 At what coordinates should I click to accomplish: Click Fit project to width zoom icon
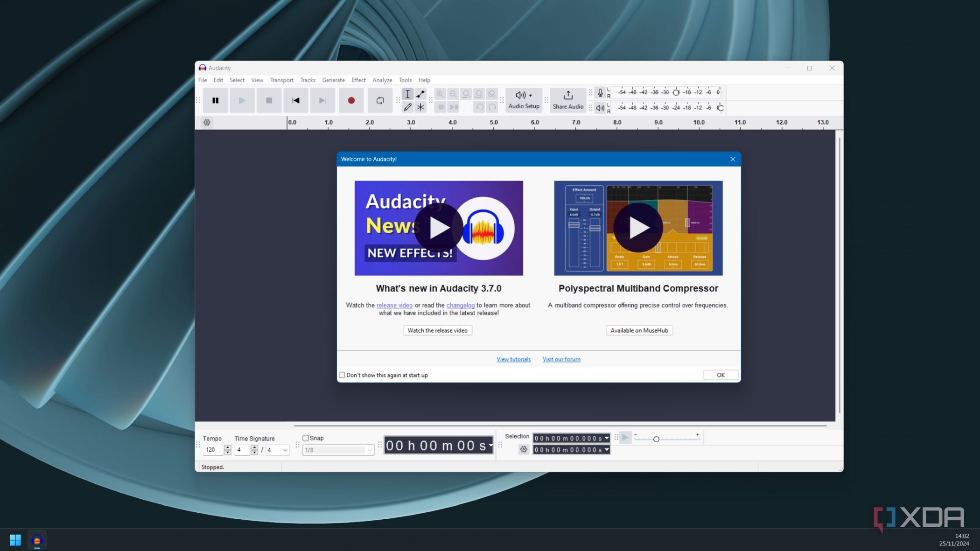[x=479, y=94]
